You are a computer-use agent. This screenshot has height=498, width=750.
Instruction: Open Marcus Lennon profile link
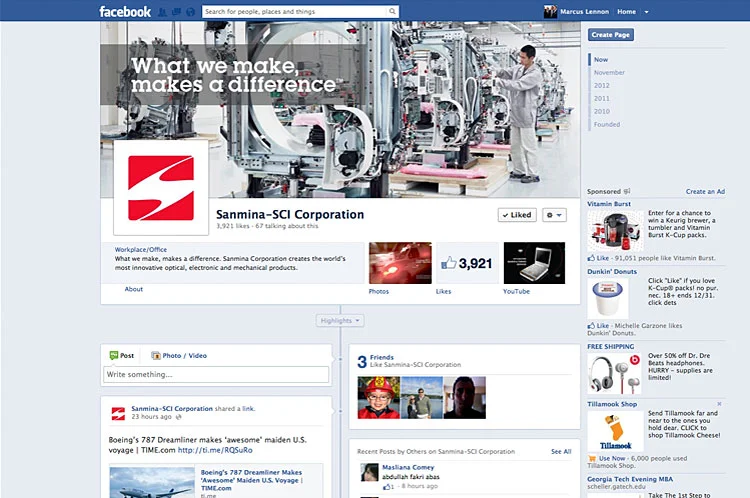(585, 11)
